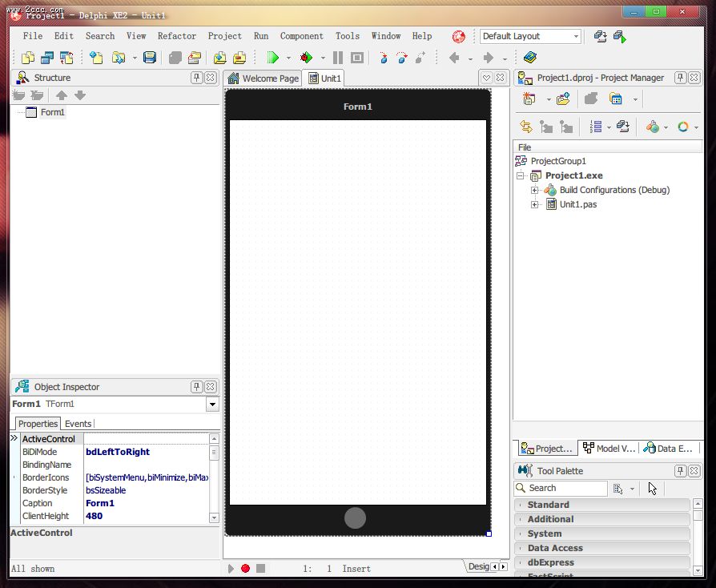The image size is (716, 588).
Task: Click the globe icon beside Help menu
Action: [458, 37]
